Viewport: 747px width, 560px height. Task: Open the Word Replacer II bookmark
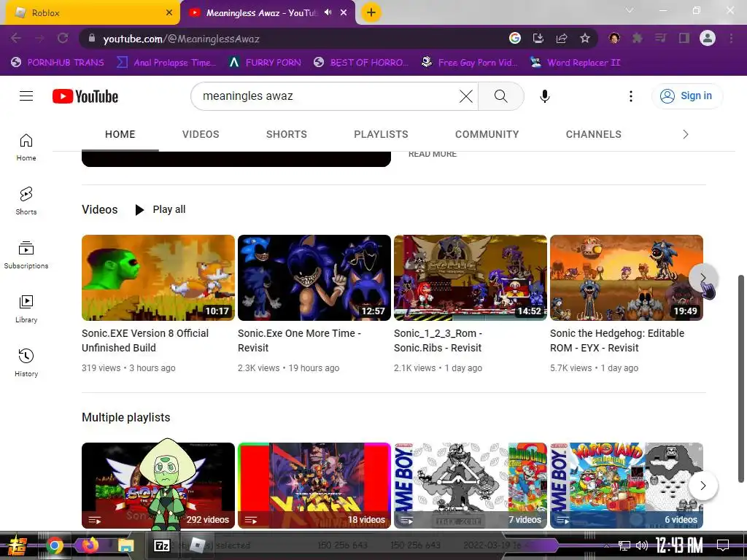pyautogui.click(x=576, y=63)
